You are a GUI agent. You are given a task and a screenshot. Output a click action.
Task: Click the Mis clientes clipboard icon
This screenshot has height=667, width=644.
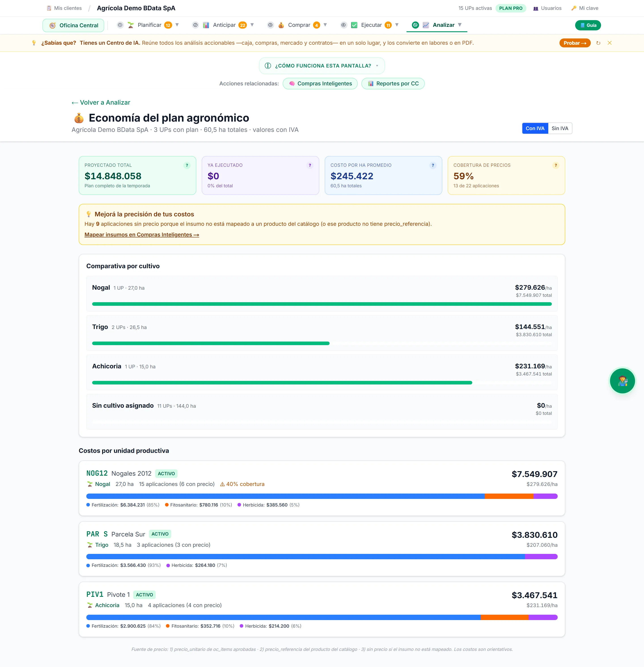tap(49, 8)
